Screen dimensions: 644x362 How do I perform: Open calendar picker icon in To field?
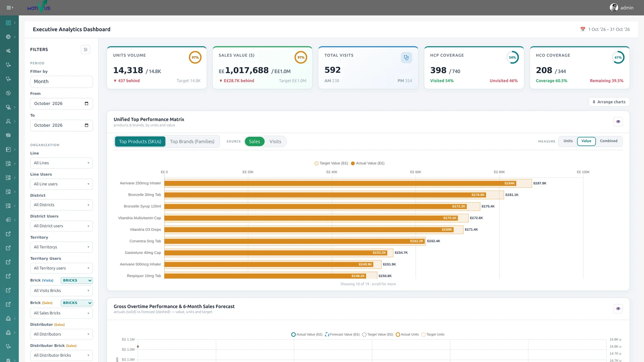coord(86,126)
